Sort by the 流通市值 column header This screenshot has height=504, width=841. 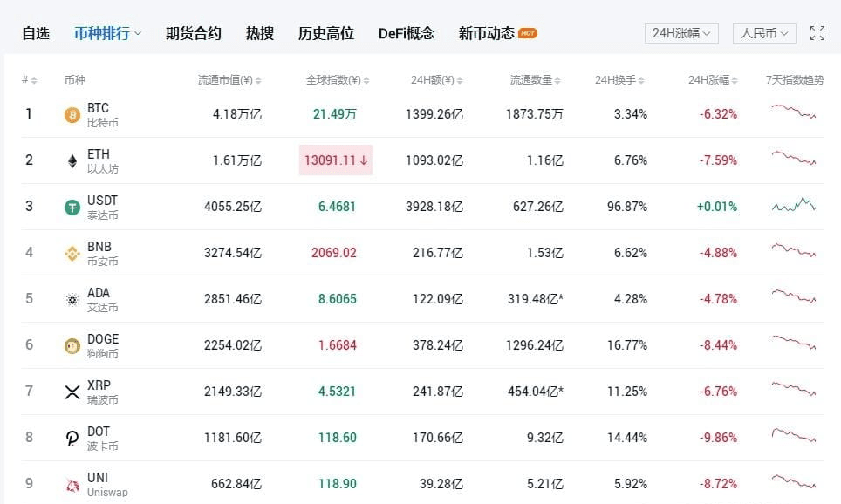click(229, 80)
